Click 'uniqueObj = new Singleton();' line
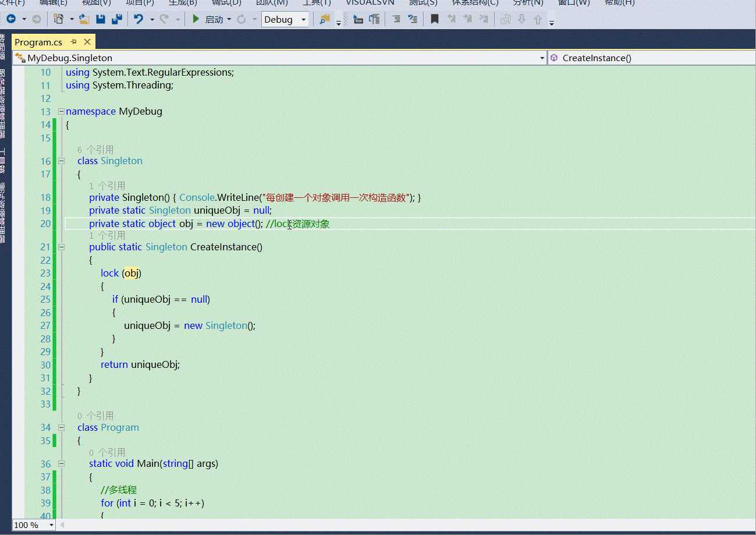This screenshot has width=756, height=535. [190, 325]
